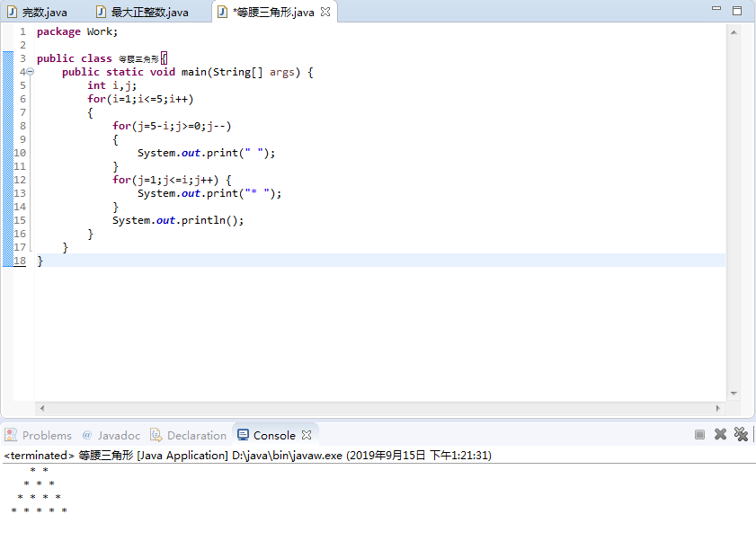The width and height of the screenshot is (756, 541).
Task: Click the Java file icon of 最大正整数.java tab
Action: click(x=101, y=12)
